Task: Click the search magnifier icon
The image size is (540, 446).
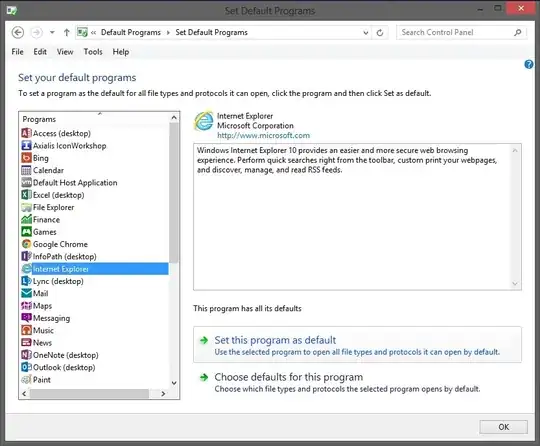Action: tap(518, 33)
